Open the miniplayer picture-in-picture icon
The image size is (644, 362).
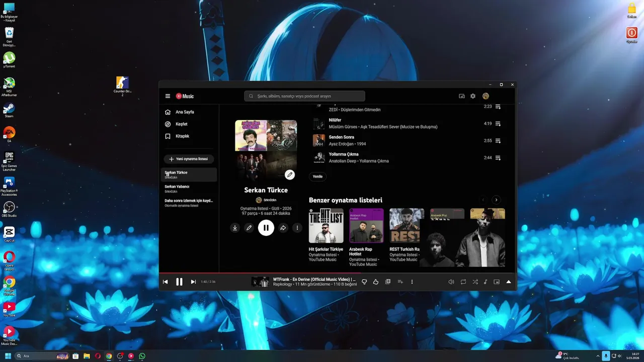coord(497,282)
